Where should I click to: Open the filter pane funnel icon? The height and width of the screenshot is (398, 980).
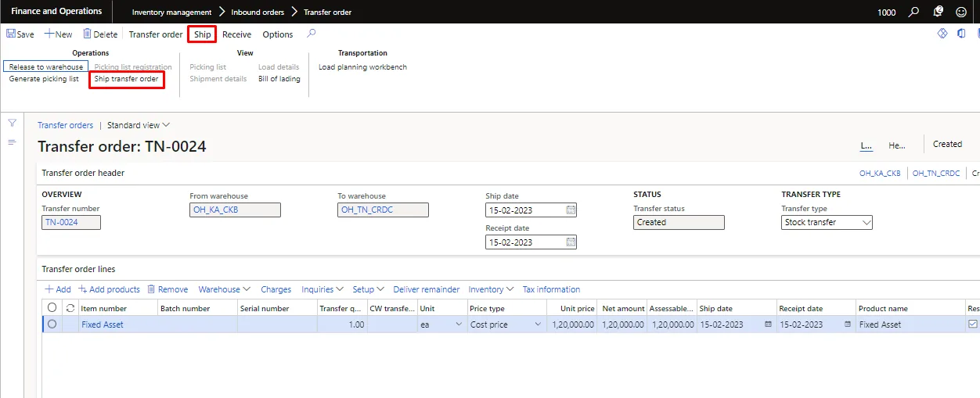[12, 123]
